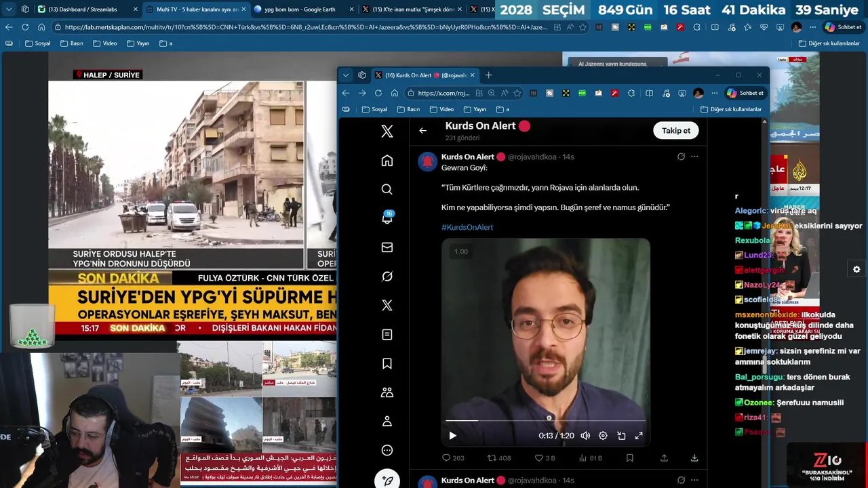Image resolution: width=868 pixels, height=488 pixels.
Task: Reload the Multi TV page
Action: (25, 27)
